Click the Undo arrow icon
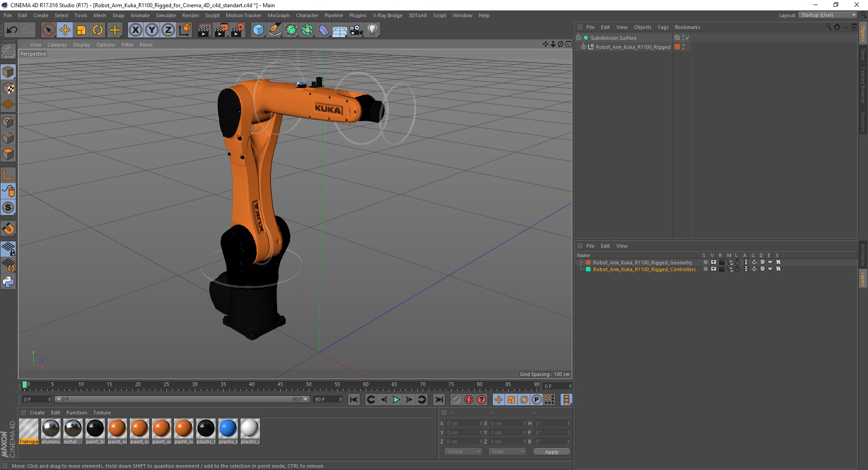Viewport: 868px width, 470px height. 12,30
